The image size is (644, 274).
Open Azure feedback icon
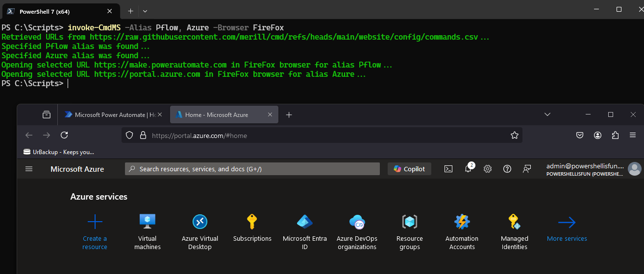point(527,169)
